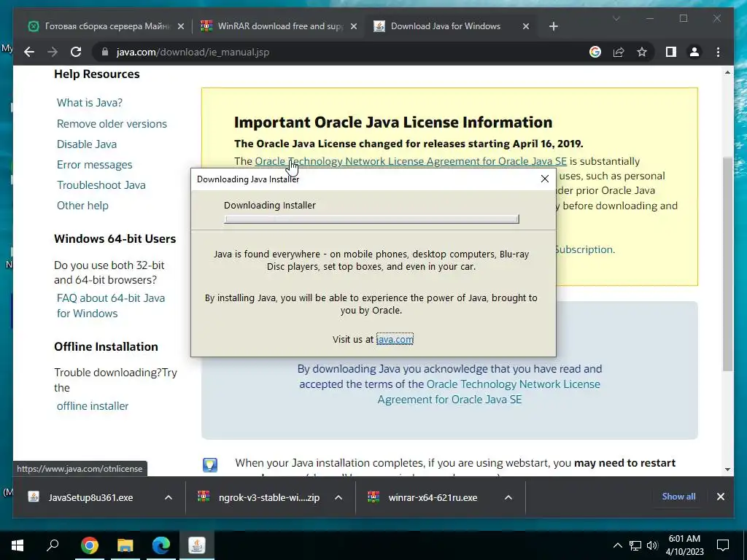Open the Google icon in address bar
The image size is (747, 560).
(x=595, y=52)
